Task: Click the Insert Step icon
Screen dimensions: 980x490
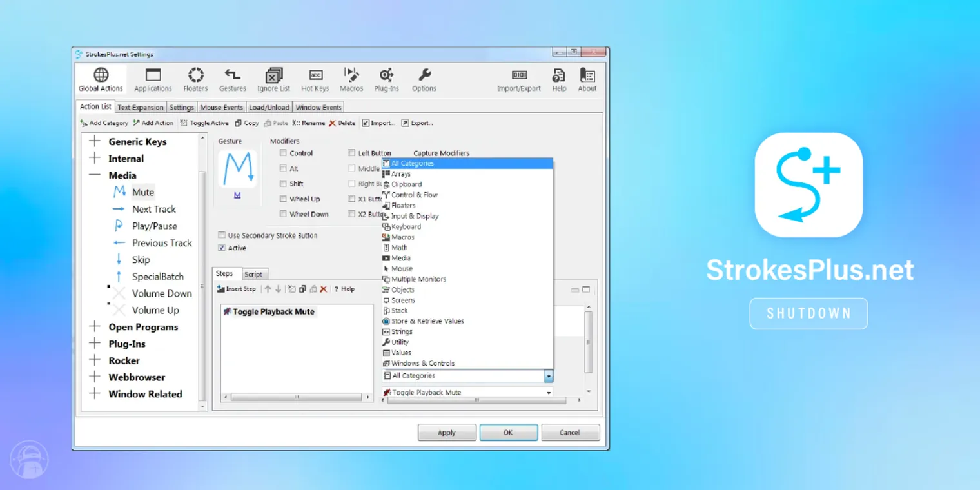Action: coord(237,289)
